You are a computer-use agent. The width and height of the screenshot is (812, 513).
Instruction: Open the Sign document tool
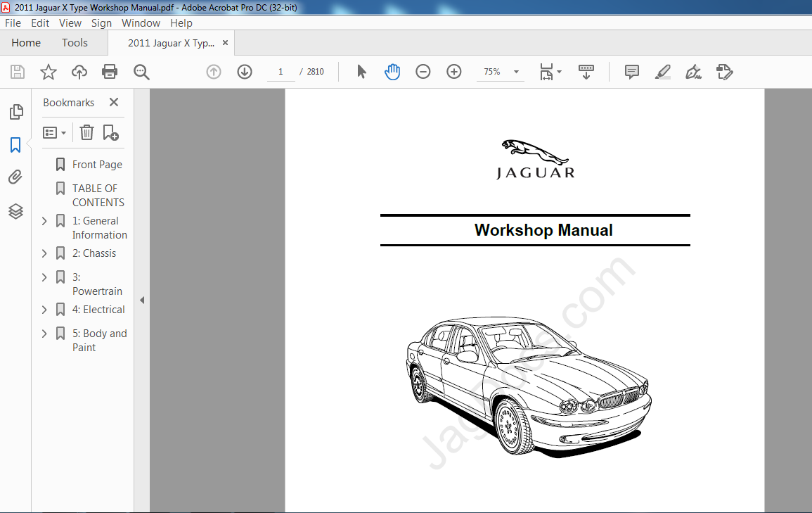click(693, 72)
